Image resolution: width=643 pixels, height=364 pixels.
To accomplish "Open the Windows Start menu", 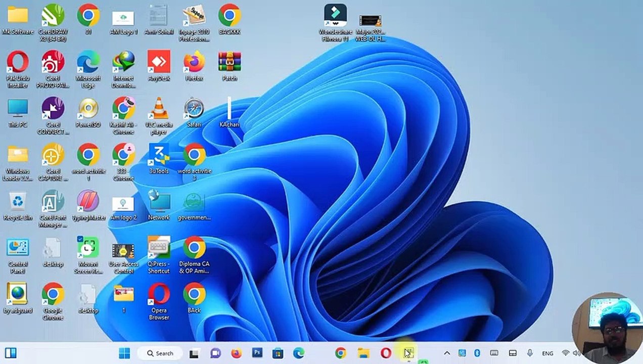I will [x=124, y=353].
